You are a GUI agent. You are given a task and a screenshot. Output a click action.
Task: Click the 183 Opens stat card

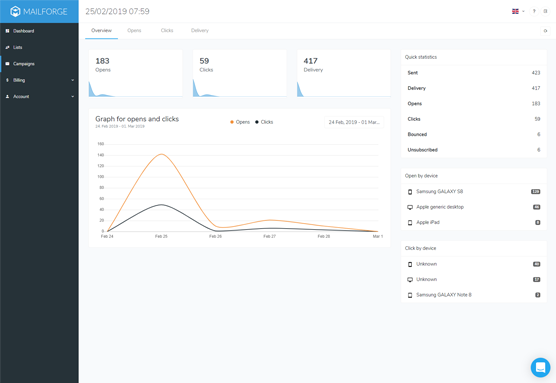[135, 73]
